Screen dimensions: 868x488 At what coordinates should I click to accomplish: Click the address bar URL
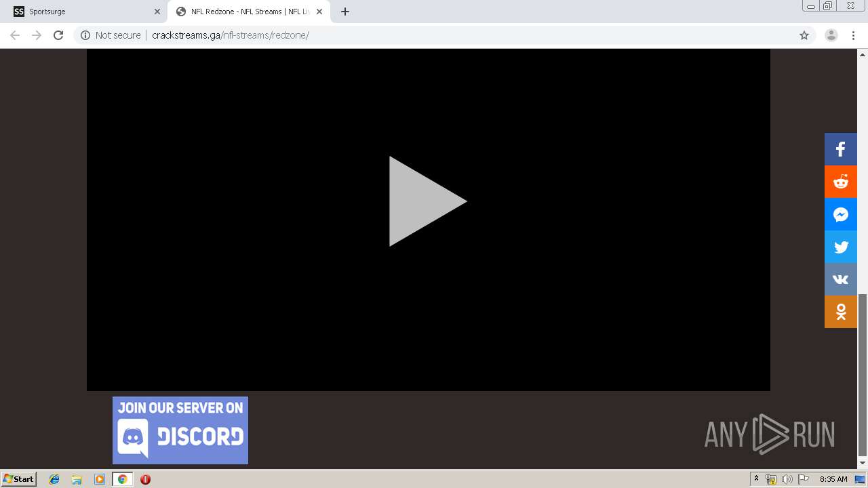click(x=231, y=35)
